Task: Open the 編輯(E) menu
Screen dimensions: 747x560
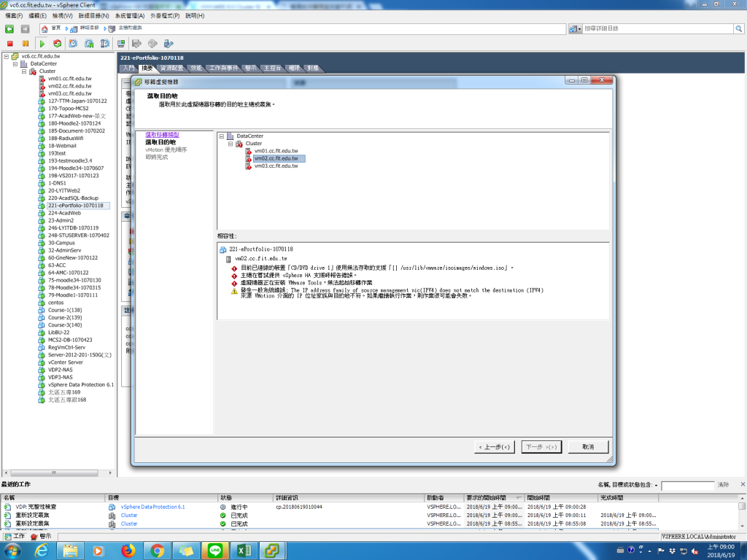Action: point(37,16)
